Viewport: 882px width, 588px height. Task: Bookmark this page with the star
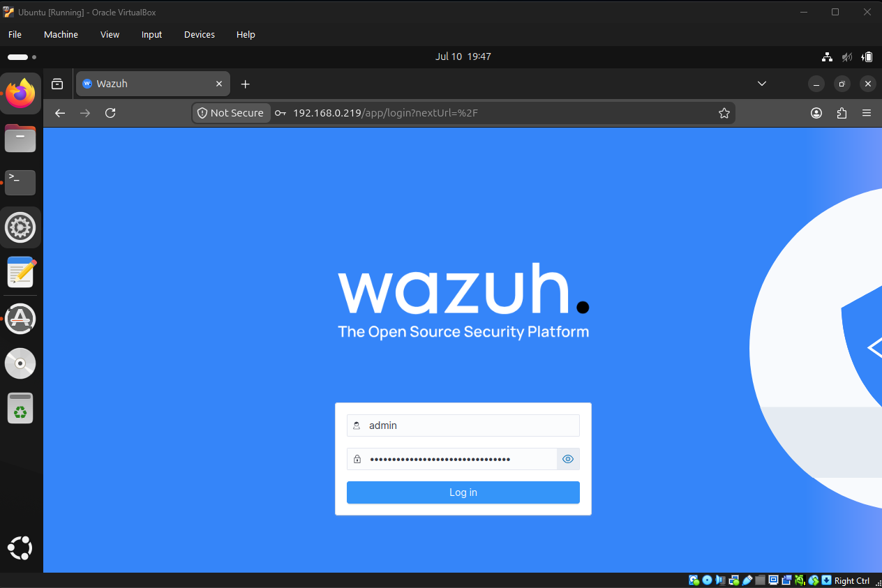click(724, 113)
